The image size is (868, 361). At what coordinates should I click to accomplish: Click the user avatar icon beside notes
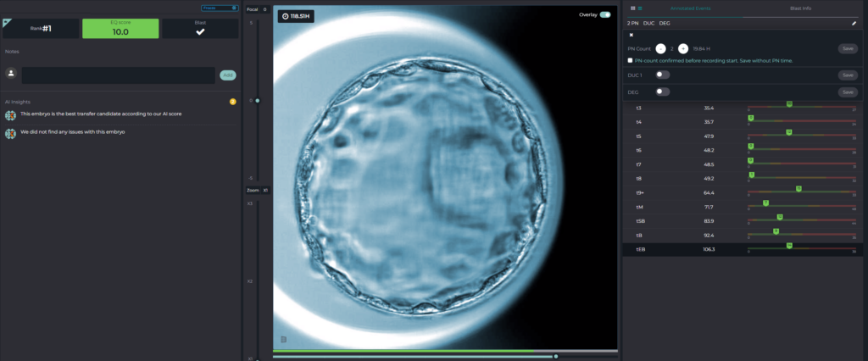[x=12, y=75]
